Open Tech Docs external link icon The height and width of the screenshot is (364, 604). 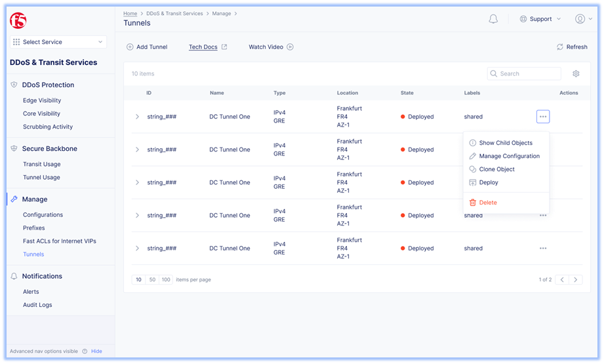(x=224, y=47)
